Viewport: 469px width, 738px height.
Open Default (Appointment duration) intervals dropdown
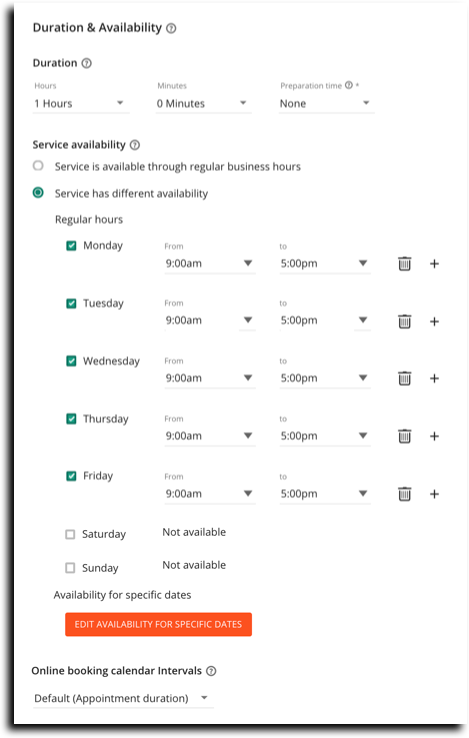click(x=122, y=698)
